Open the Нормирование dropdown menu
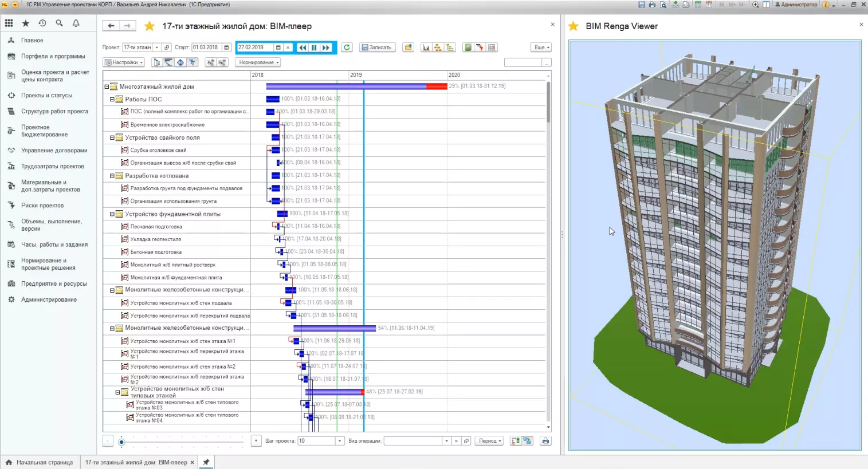The height and width of the screenshot is (469, 868). click(x=258, y=62)
